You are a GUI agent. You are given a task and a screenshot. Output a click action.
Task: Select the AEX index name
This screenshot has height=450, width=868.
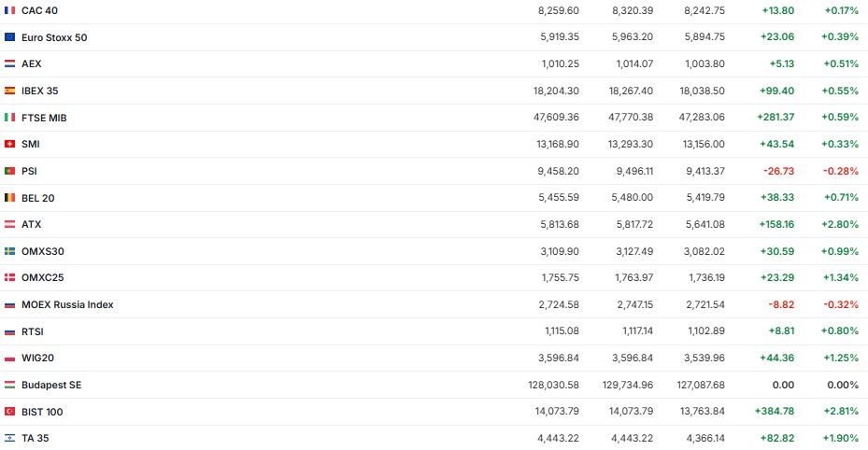point(32,63)
